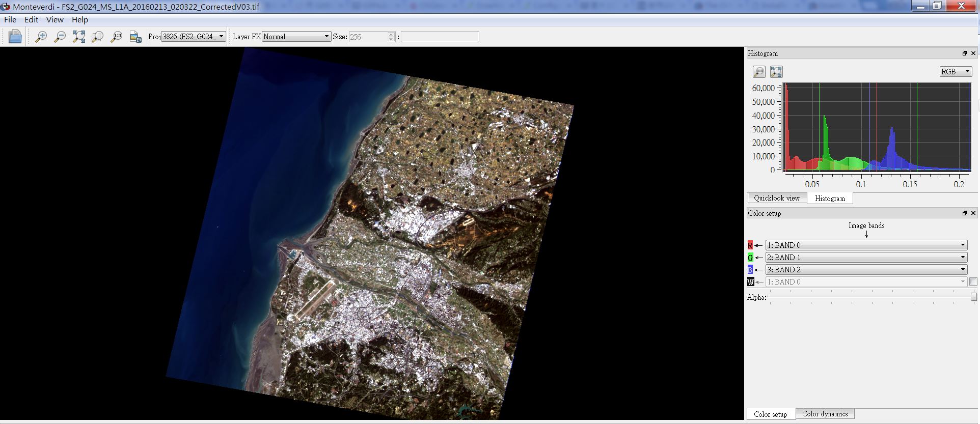Close the Monteverdi window
The height and width of the screenshot is (424, 980).
click(x=961, y=6)
